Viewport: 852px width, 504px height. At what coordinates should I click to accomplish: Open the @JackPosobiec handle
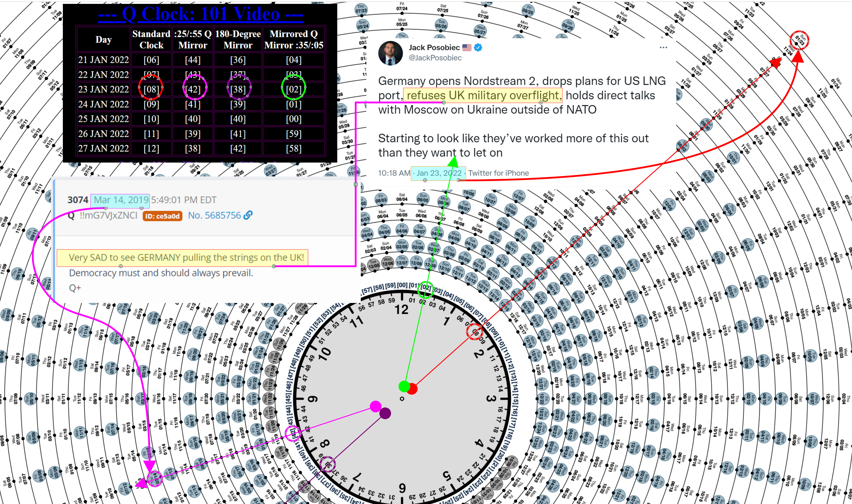(435, 58)
